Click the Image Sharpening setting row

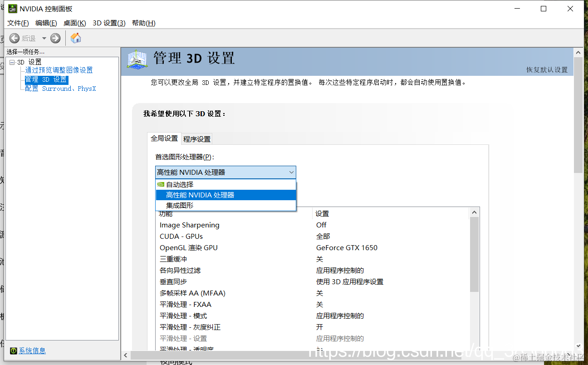312,225
